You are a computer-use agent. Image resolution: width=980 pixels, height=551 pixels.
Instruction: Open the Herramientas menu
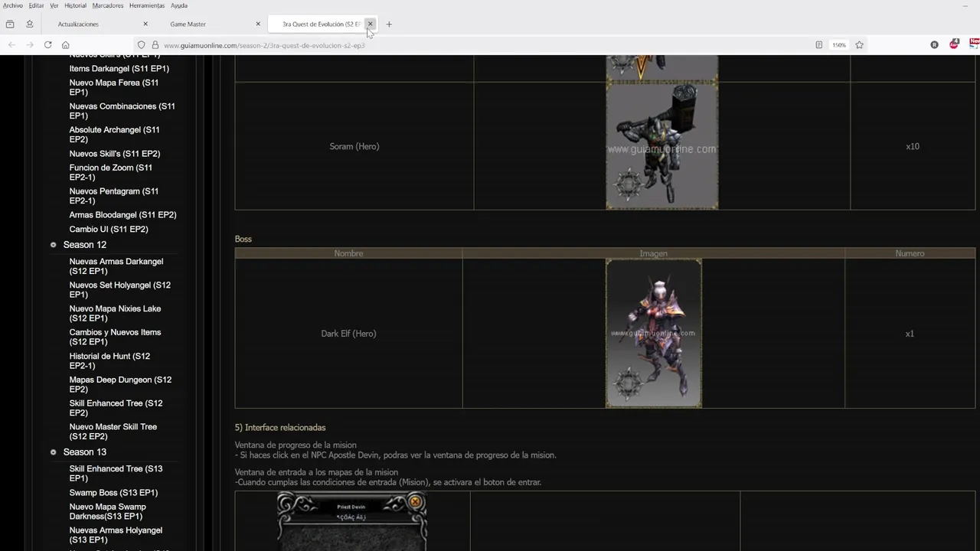[x=146, y=5]
